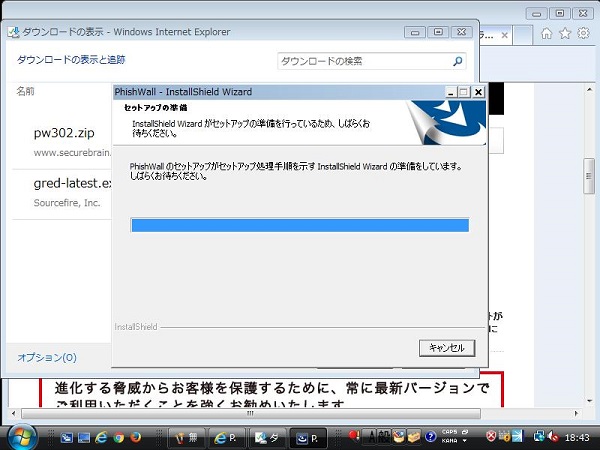The image size is (600, 450).
Task: Click the IME tools toolbox icon
Action: point(414,437)
